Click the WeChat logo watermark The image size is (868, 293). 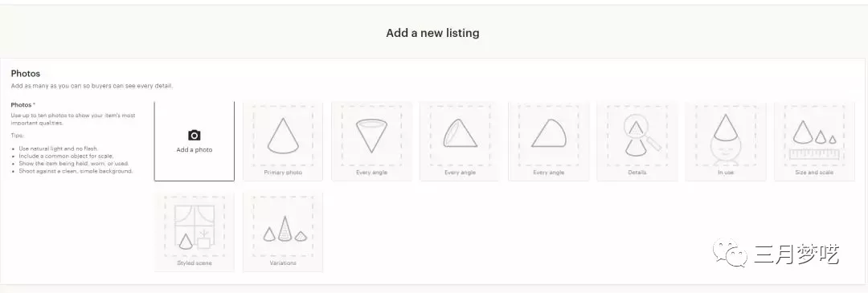730,253
